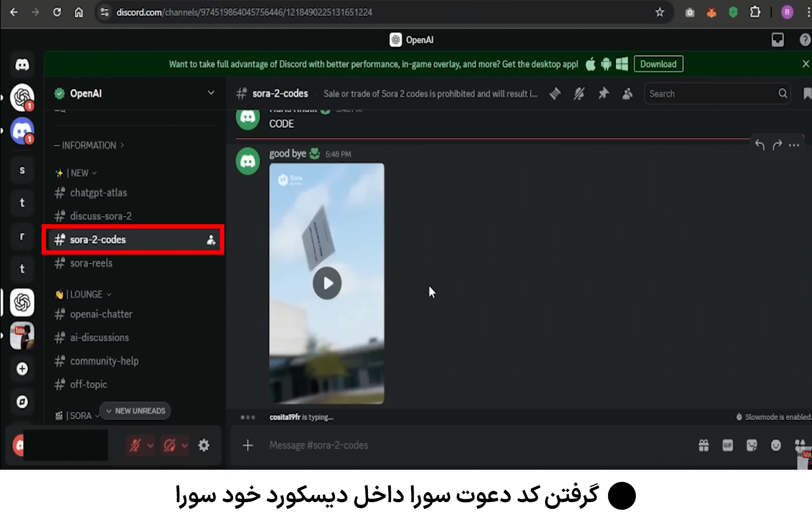Image resolution: width=812 pixels, height=525 pixels.
Task: Click the plus icon to upload a file
Action: tap(248, 445)
